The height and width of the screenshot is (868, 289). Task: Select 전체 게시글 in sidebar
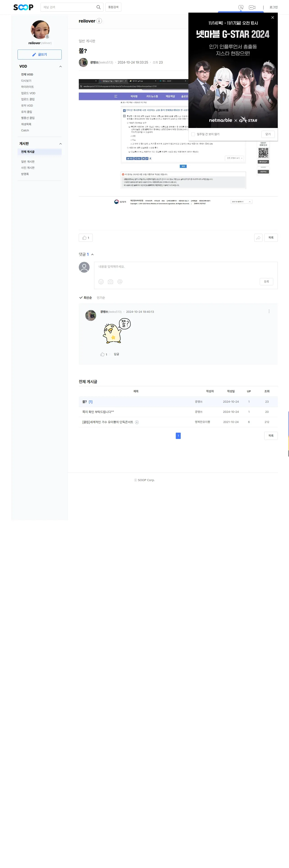pos(39,152)
